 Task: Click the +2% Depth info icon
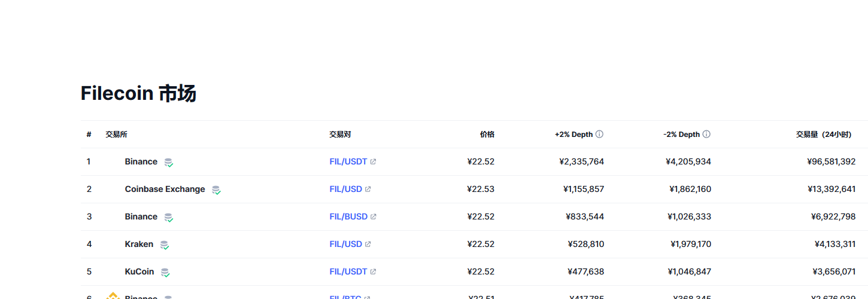(x=599, y=135)
